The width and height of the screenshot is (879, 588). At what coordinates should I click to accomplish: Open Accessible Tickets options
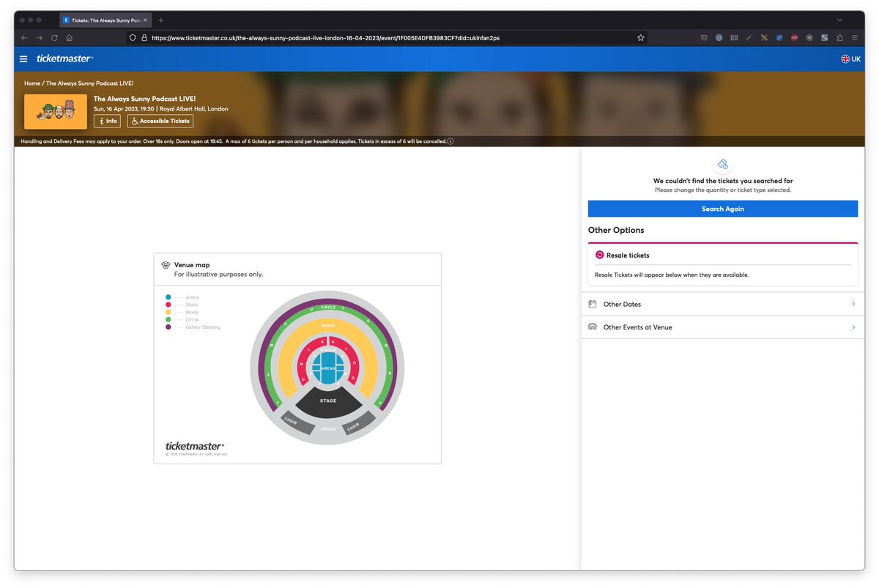pos(160,121)
